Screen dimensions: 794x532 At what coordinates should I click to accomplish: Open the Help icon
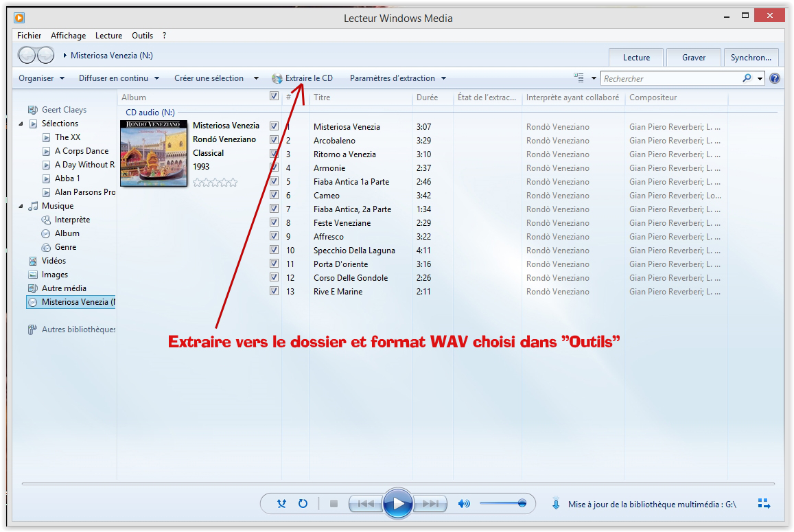(x=774, y=78)
